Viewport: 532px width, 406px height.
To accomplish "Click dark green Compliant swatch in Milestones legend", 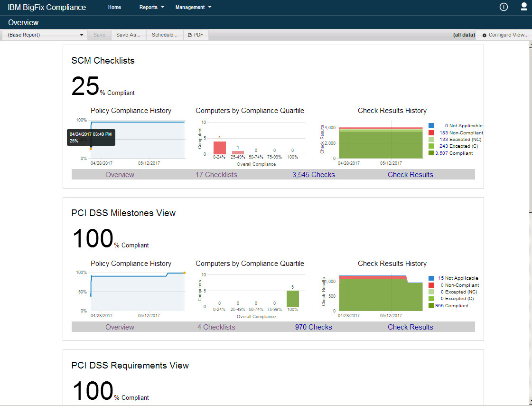I will coord(431,305).
